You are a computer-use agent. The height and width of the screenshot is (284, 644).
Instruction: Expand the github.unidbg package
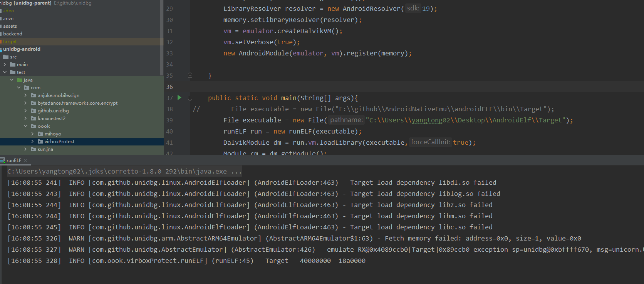tap(25, 111)
